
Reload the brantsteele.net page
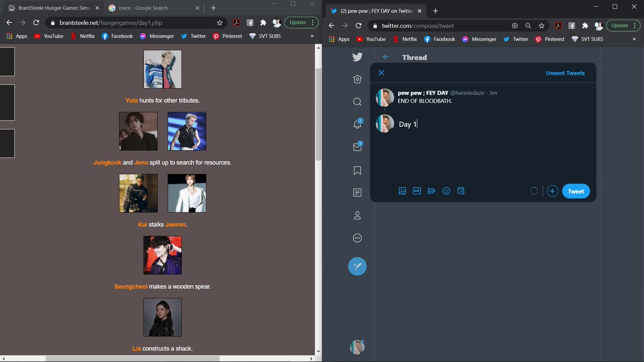click(x=36, y=23)
